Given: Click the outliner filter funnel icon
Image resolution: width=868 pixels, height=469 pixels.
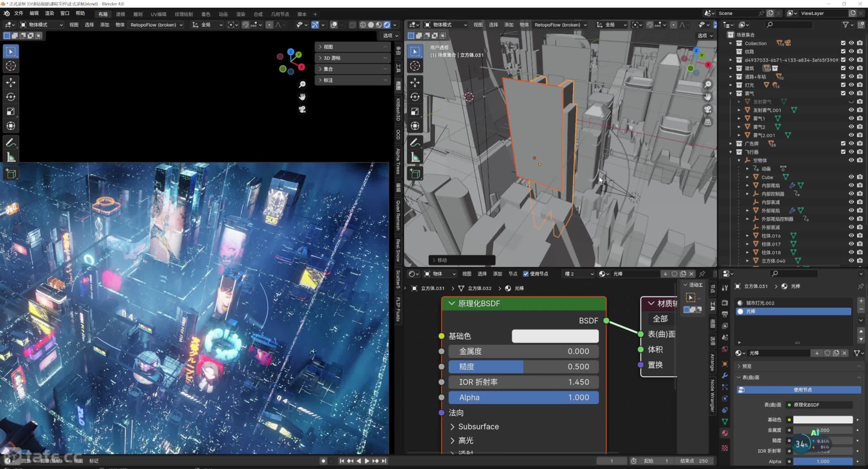Looking at the screenshot, I should click(x=846, y=25).
